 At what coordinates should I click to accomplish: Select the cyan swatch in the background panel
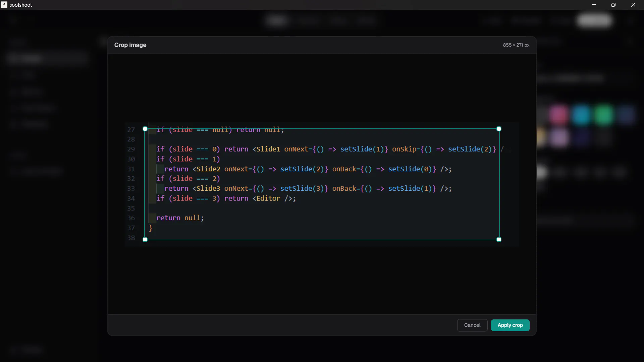point(581,115)
